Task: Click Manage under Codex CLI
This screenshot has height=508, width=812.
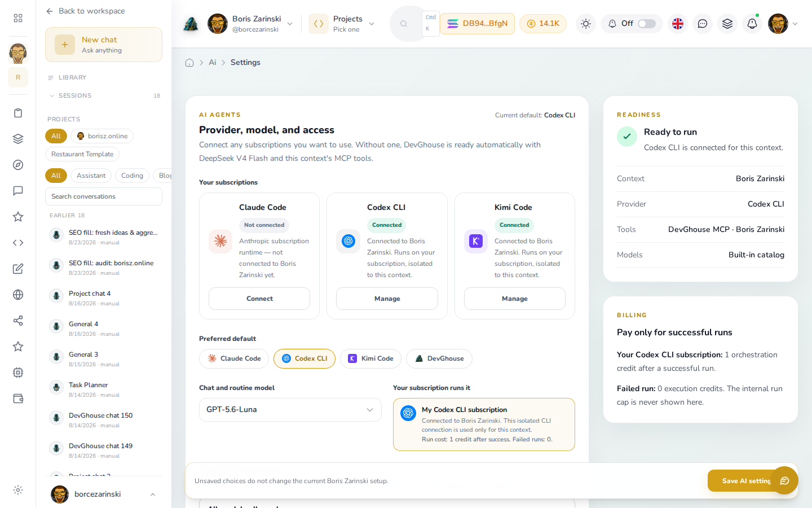Action: (x=387, y=299)
